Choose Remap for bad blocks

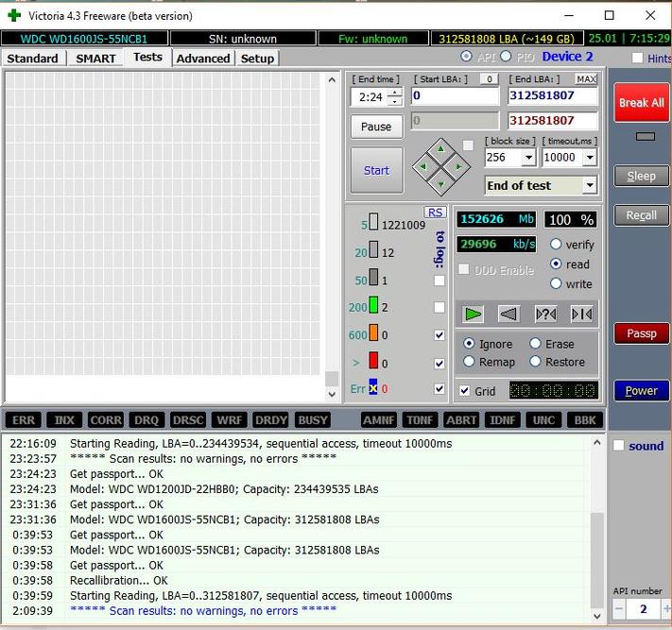point(469,362)
